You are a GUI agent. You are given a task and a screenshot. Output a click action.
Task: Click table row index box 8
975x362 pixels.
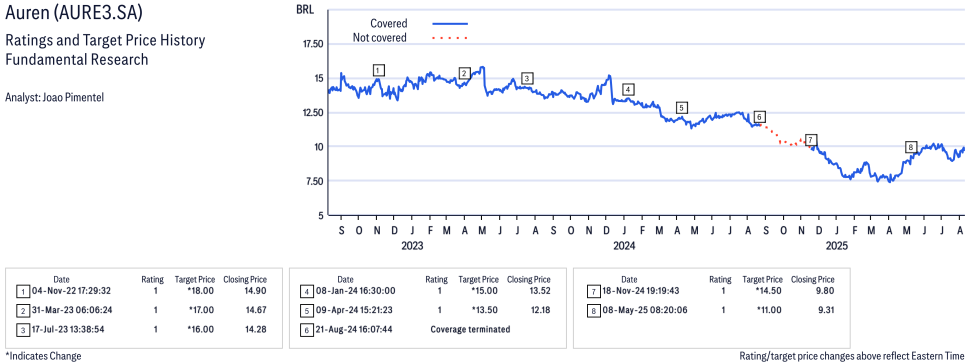[x=593, y=310]
